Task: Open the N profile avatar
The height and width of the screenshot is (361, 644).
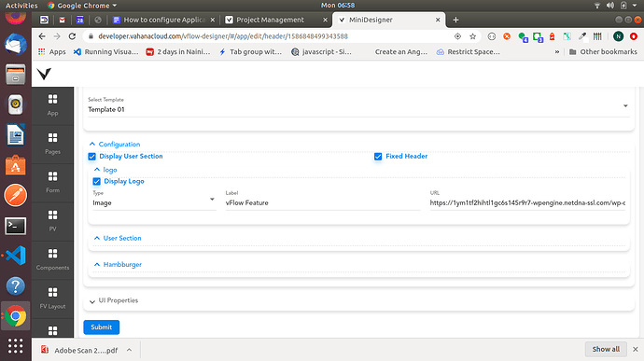Action: pos(618,36)
